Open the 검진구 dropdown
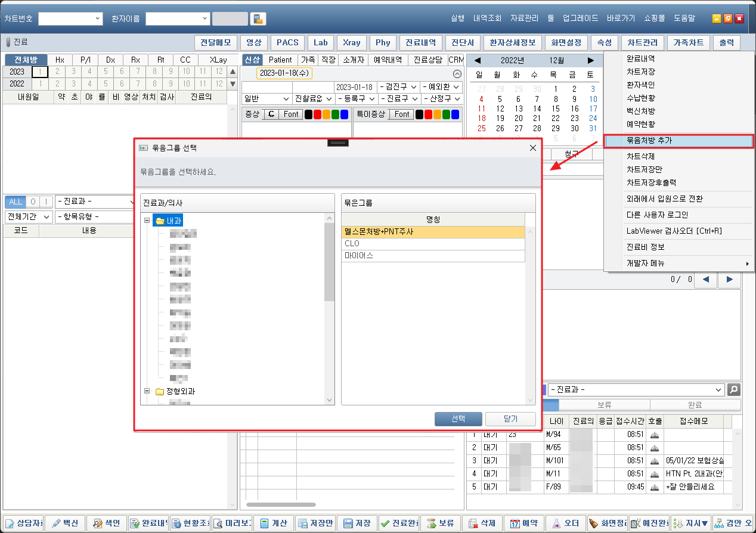Viewport: 756px width, 533px height. 398,87
